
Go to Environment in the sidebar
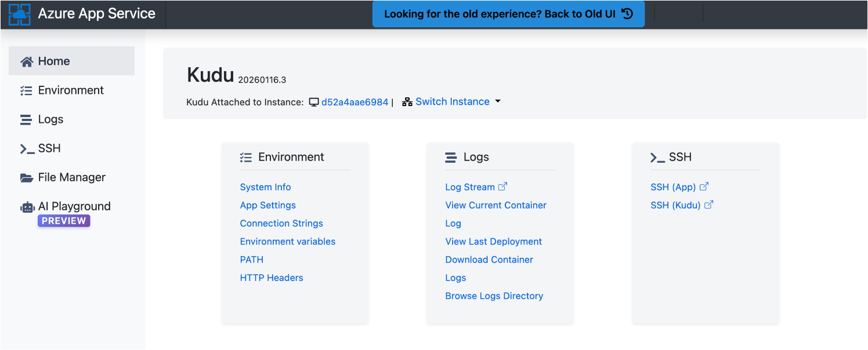click(71, 90)
